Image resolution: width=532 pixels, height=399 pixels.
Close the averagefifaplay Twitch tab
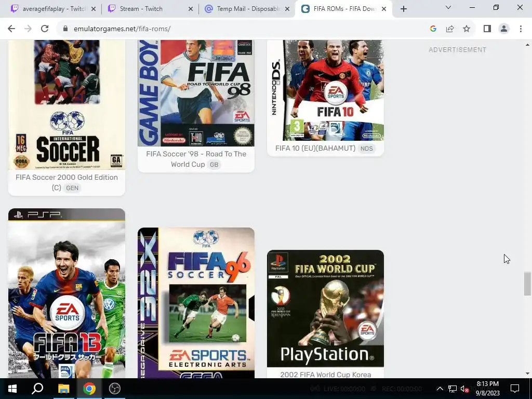pyautogui.click(x=94, y=9)
